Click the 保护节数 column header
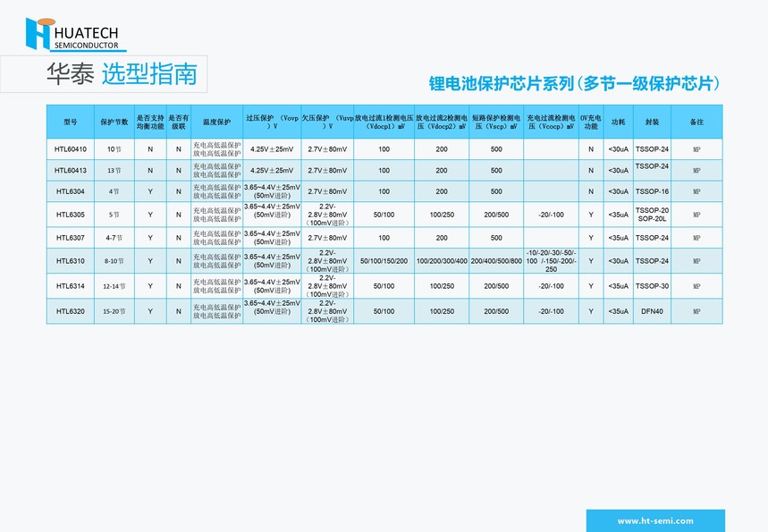The image size is (768, 532). tap(114, 122)
